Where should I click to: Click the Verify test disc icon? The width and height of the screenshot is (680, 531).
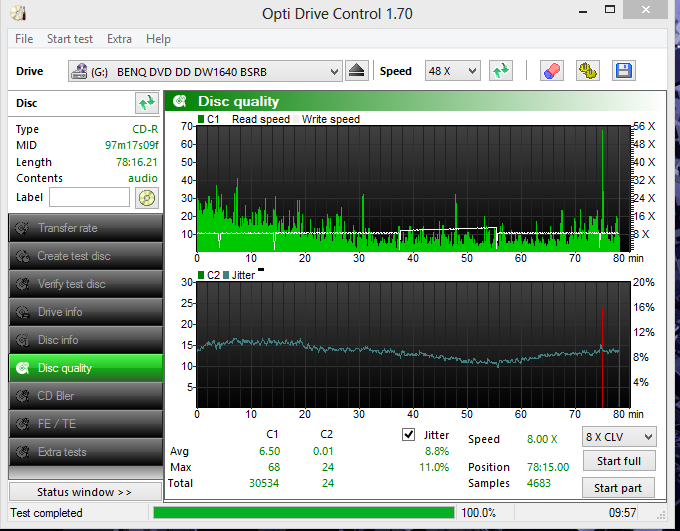tap(22, 284)
